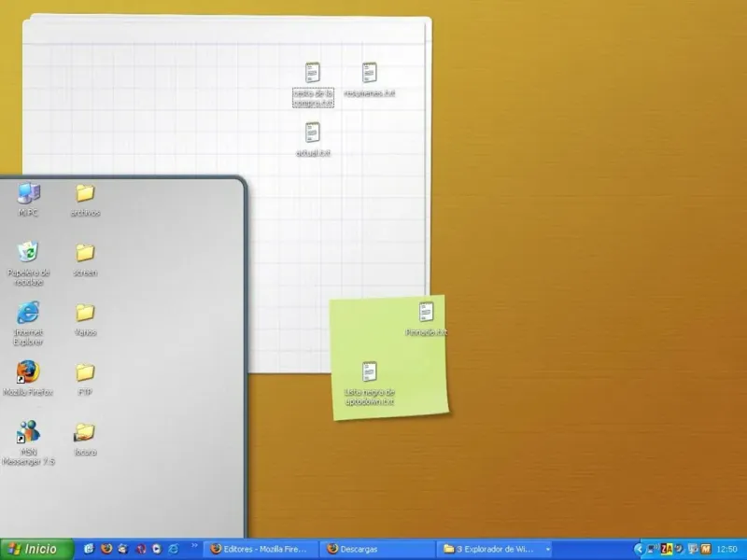Select the Varios folder on the desktop
Viewport: 747px width, 560px height.
85,320
